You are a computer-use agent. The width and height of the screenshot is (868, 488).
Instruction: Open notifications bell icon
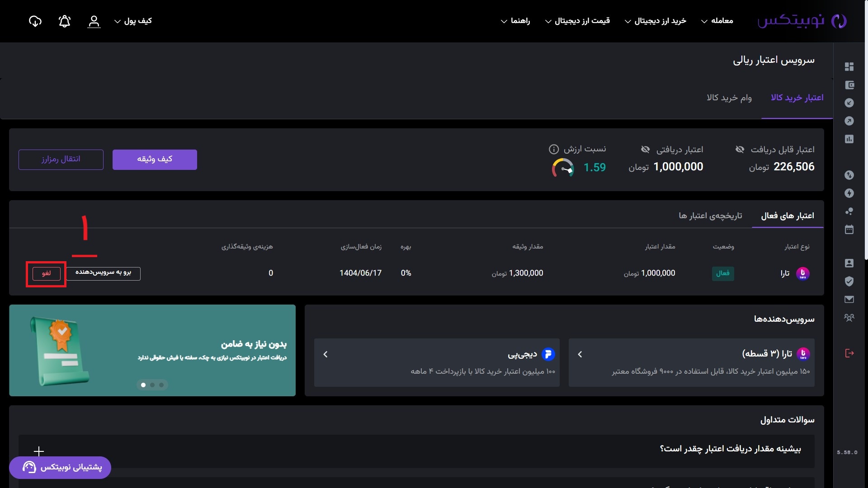tap(65, 21)
